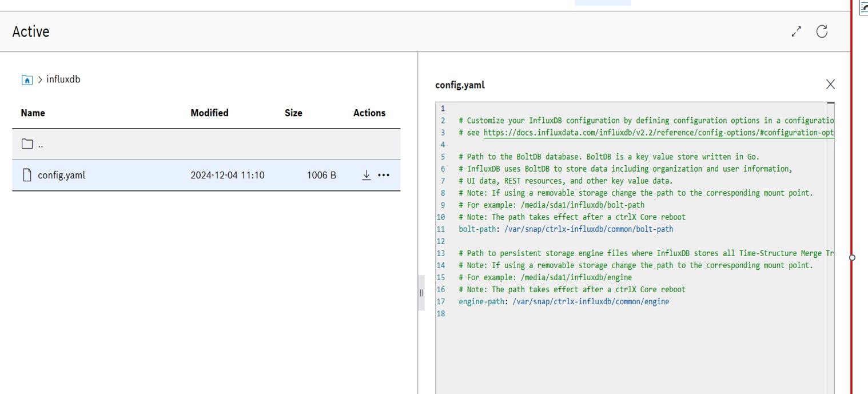Close the config.yaml preview panel
This screenshot has width=868, height=394.
[830, 85]
